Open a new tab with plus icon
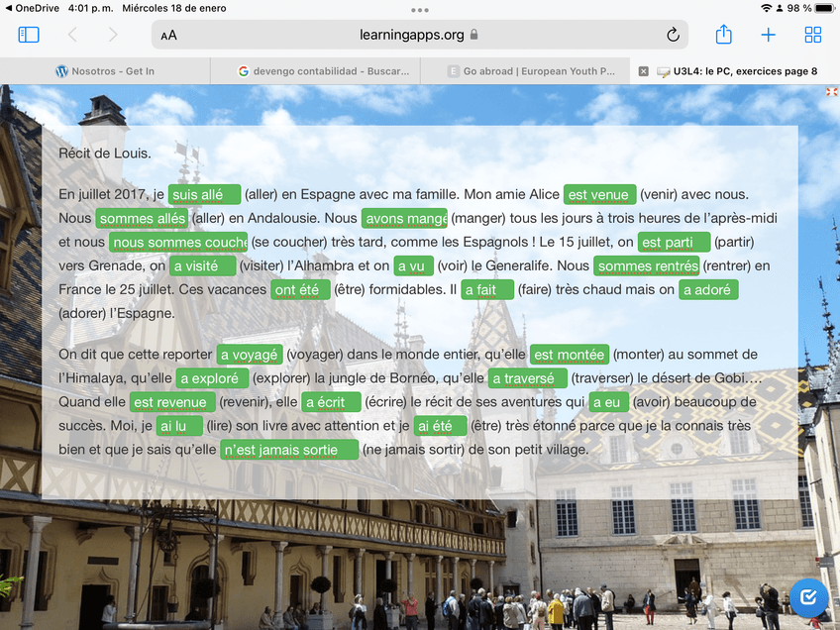 [x=768, y=35]
